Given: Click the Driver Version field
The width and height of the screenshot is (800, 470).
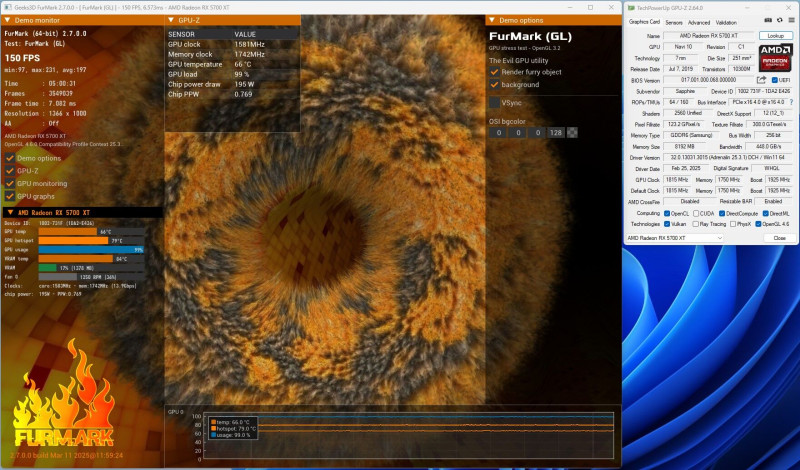Looking at the screenshot, I should 728,158.
